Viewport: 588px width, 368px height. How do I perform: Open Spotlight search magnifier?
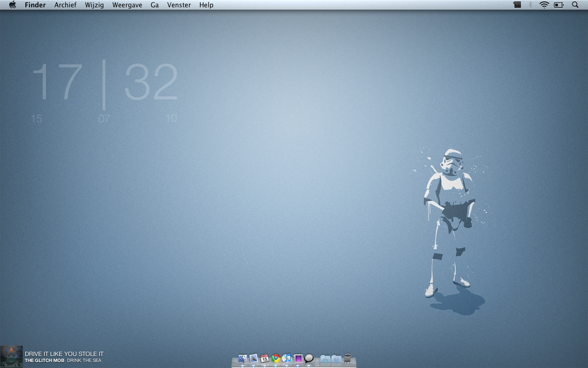(575, 5)
